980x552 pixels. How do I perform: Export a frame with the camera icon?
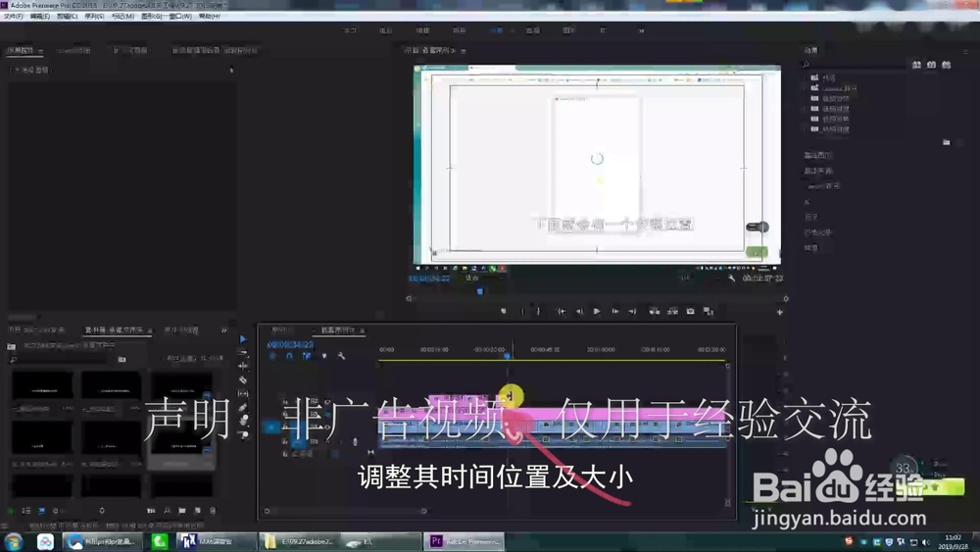point(690,312)
